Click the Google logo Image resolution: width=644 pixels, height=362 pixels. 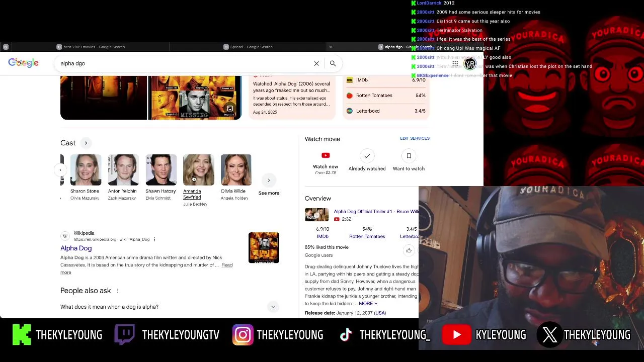pos(23,63)
